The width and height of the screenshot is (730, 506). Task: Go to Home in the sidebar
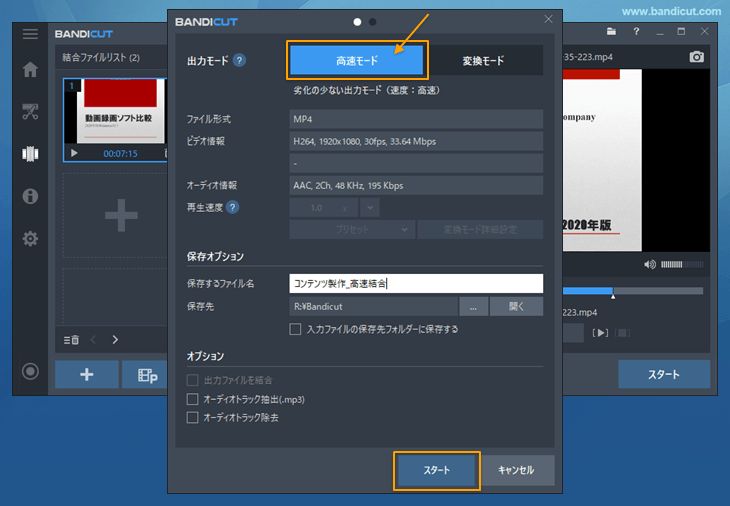pos(30,69)
